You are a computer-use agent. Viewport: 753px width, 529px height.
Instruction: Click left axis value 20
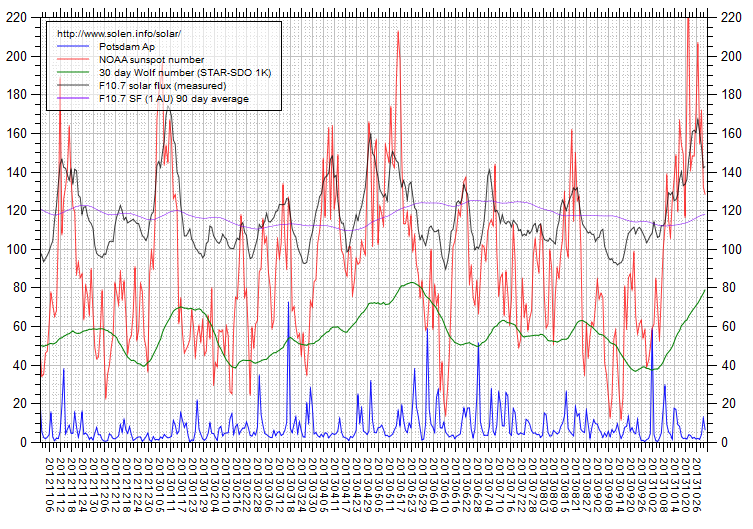pyautogui.click(x=20, y=403)
